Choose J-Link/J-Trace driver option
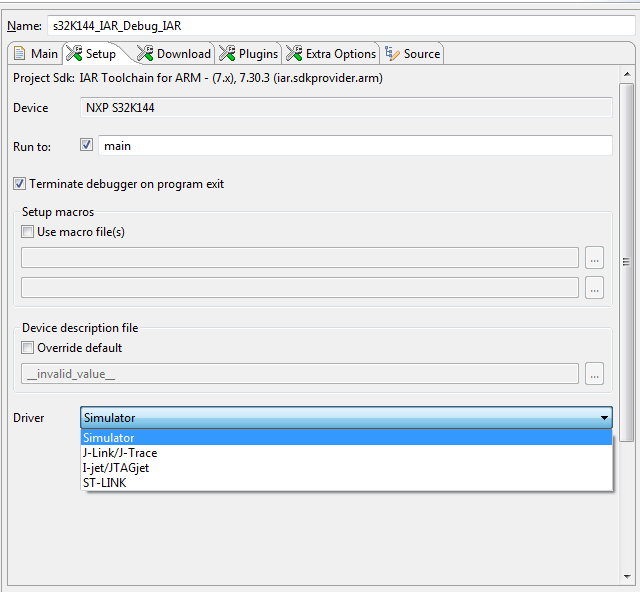This screenshot has height=592, width=640. click(347, 453)
